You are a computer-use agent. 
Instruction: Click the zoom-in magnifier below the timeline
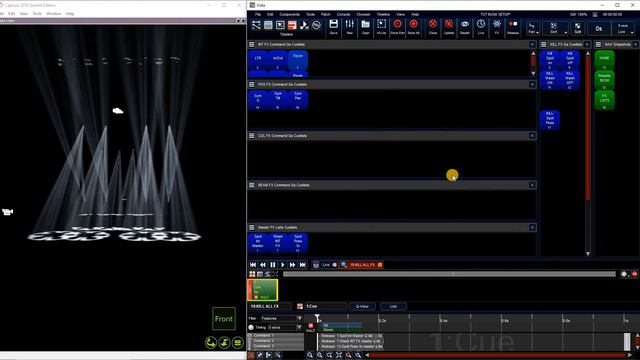pos(310,356)
